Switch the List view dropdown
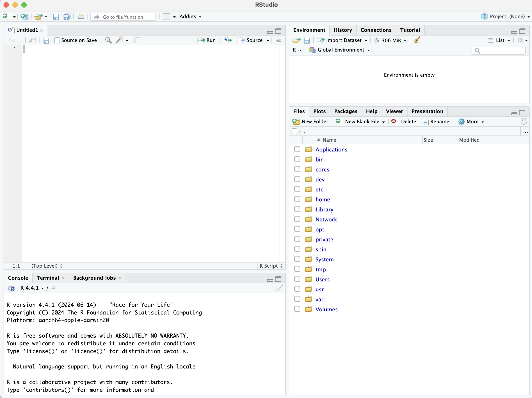This screenshot has width=532, height=398. click(499, 40)
